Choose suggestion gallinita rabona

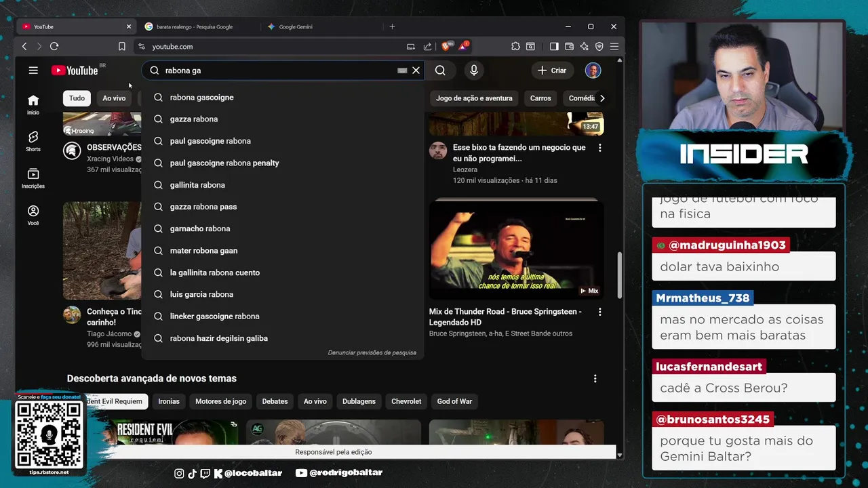pyautogui.click(x=282, y=184)
